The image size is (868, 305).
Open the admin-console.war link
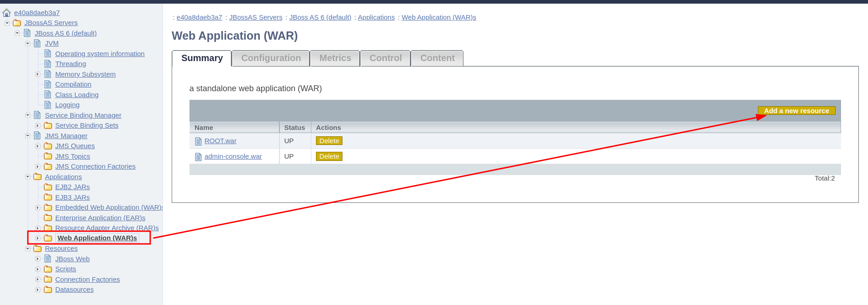(233, 156)
